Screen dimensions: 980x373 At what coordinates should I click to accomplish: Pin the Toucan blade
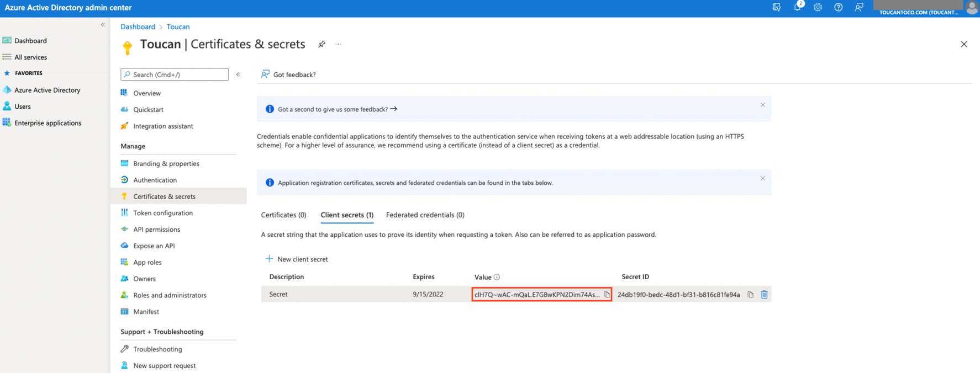[322, 44]
